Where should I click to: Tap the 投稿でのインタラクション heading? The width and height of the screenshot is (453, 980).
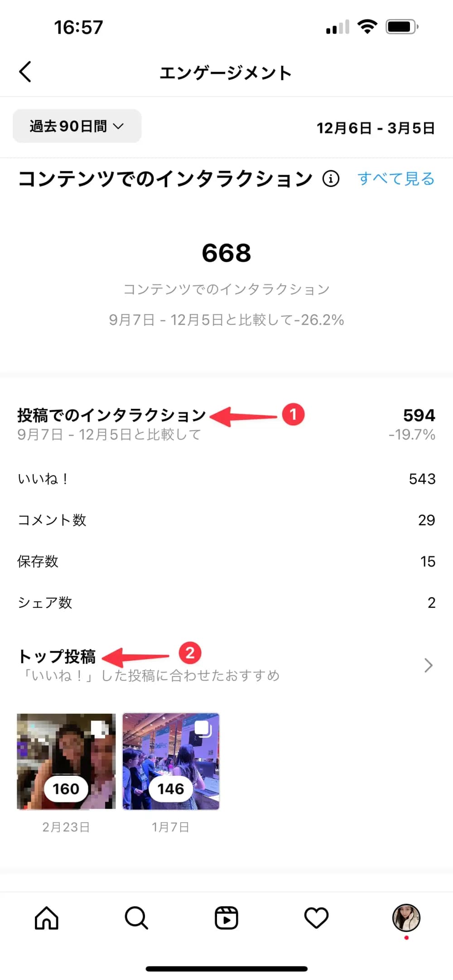(111, 415)
